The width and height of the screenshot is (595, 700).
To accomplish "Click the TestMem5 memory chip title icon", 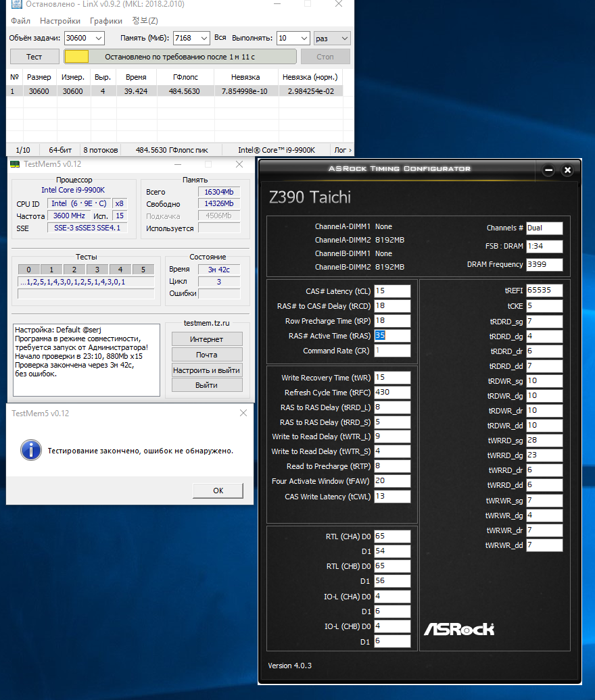I will 15,164.
